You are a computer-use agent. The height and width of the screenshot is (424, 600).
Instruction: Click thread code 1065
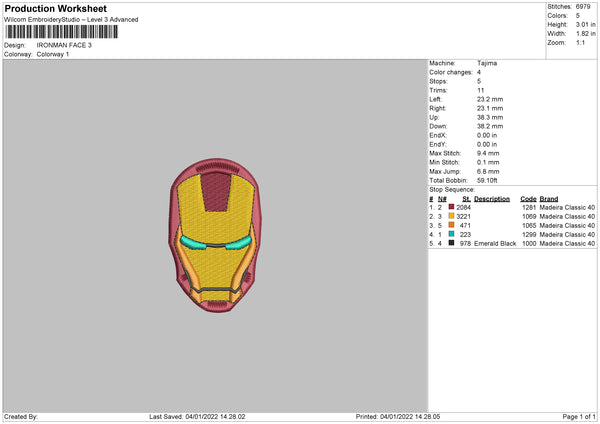pos(529,225)
